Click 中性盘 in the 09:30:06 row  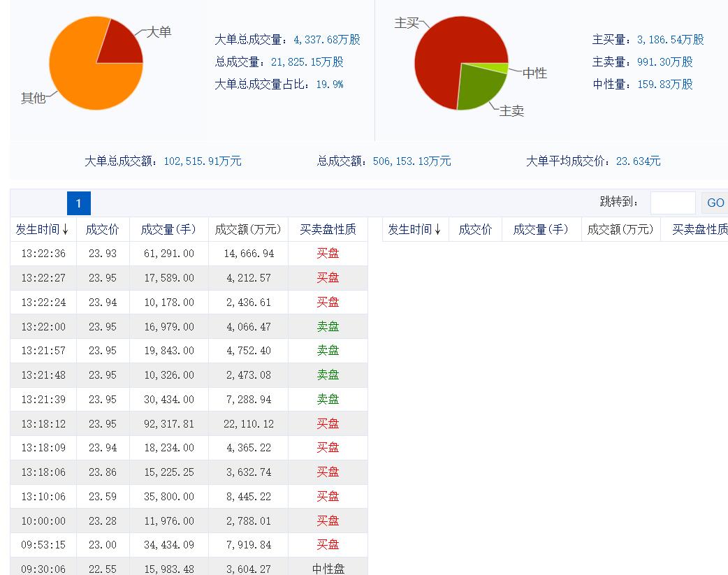tap(328, 569)
